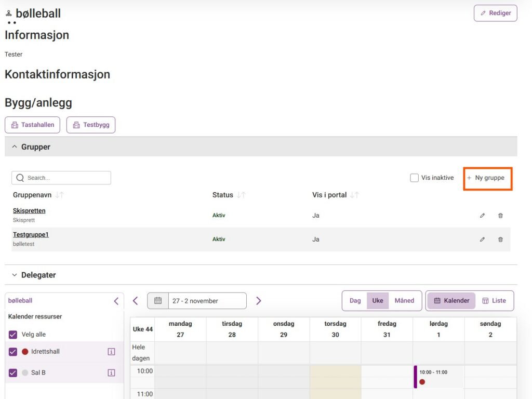Switch calendar to Måned view

click(x=404, y=301)
